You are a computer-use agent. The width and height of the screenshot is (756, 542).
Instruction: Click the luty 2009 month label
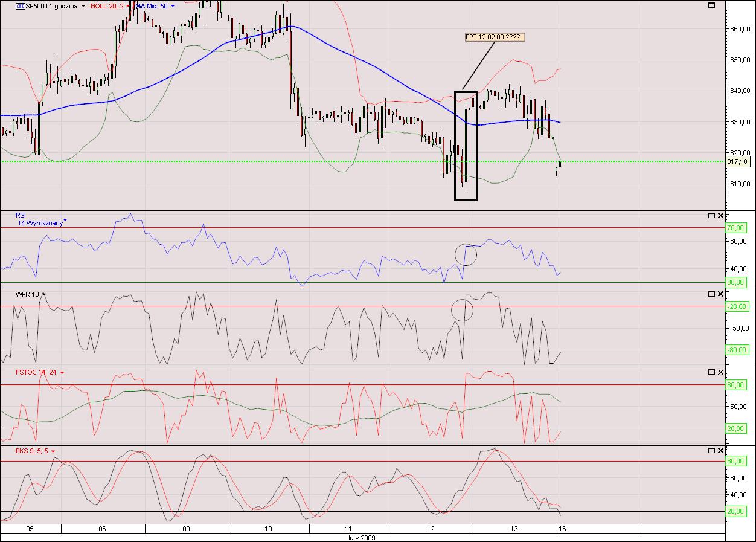pyautogui.click(x=362, y=537)
